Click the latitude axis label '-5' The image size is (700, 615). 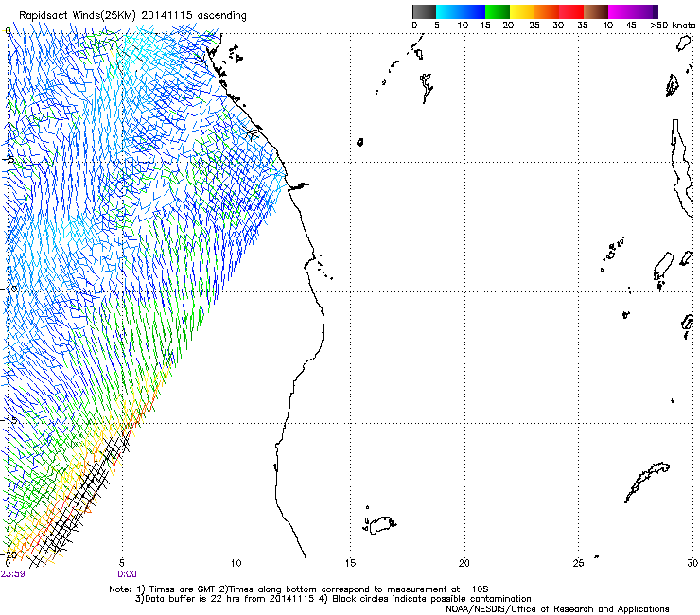point(9,160)
